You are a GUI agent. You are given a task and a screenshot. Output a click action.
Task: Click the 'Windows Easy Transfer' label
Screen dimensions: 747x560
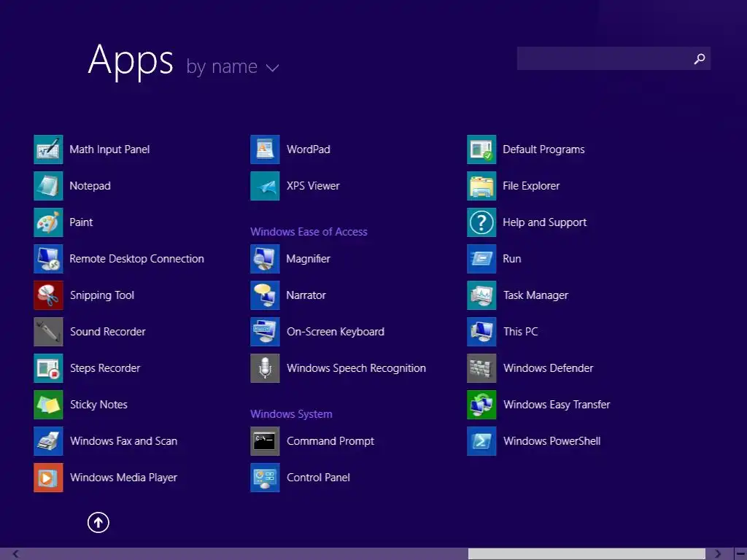tap(557, 405)
